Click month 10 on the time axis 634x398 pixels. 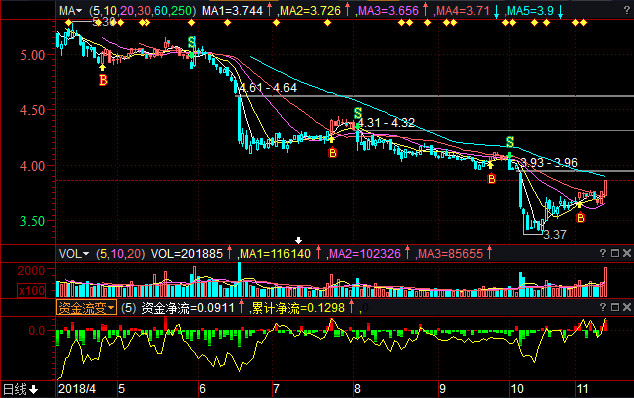click(x=517, y=389)
